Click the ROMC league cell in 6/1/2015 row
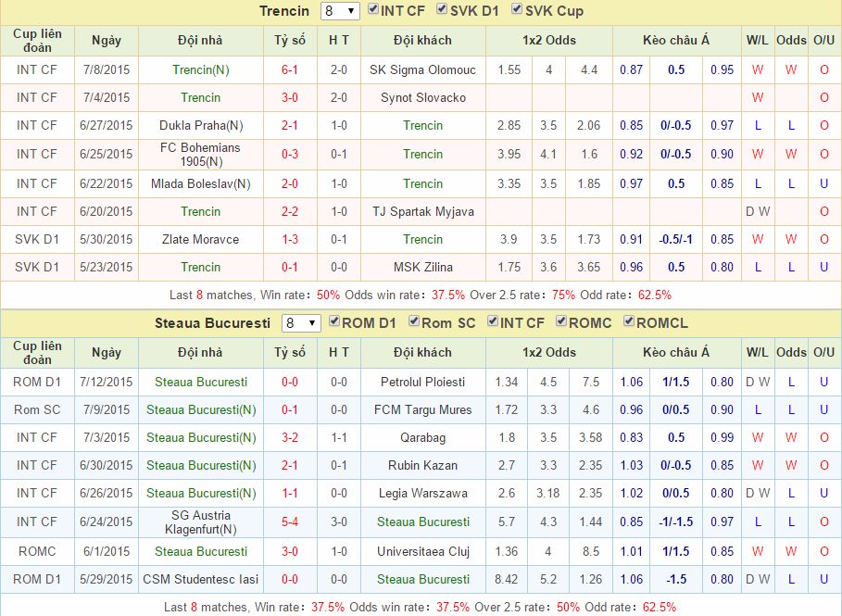Image resolution: width=842 pixels, height=616 pixels. pos(37,551)
